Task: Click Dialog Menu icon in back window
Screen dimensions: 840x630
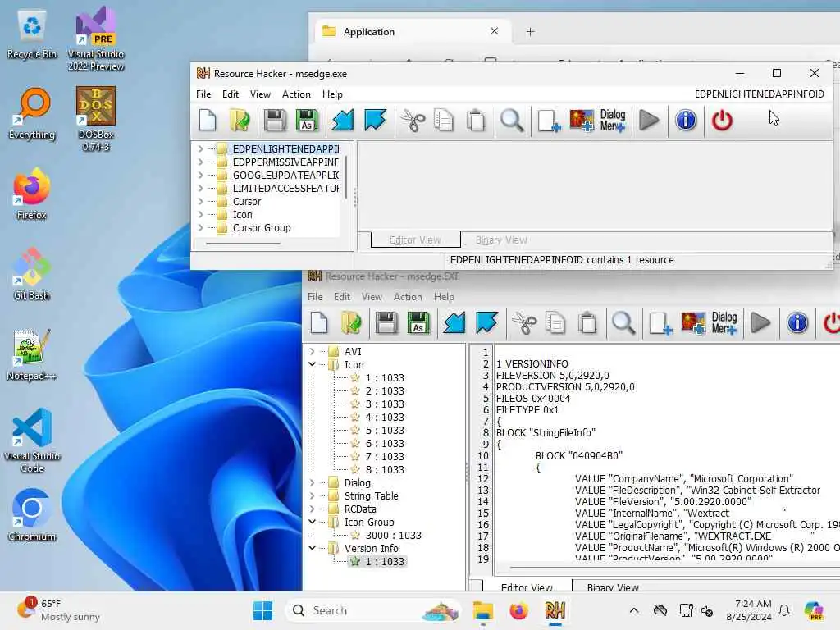Action: 724,322
